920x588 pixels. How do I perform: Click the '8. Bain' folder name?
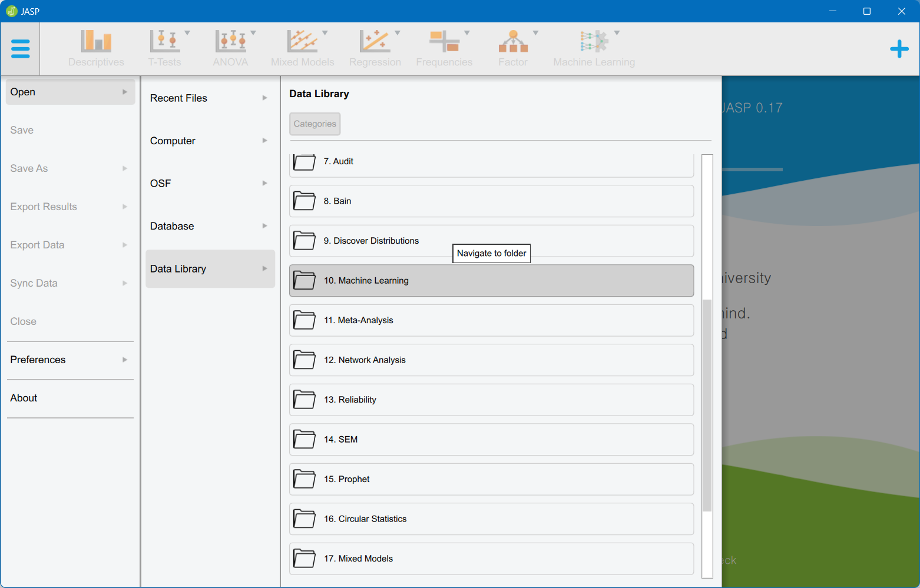[x=337, y=201]
